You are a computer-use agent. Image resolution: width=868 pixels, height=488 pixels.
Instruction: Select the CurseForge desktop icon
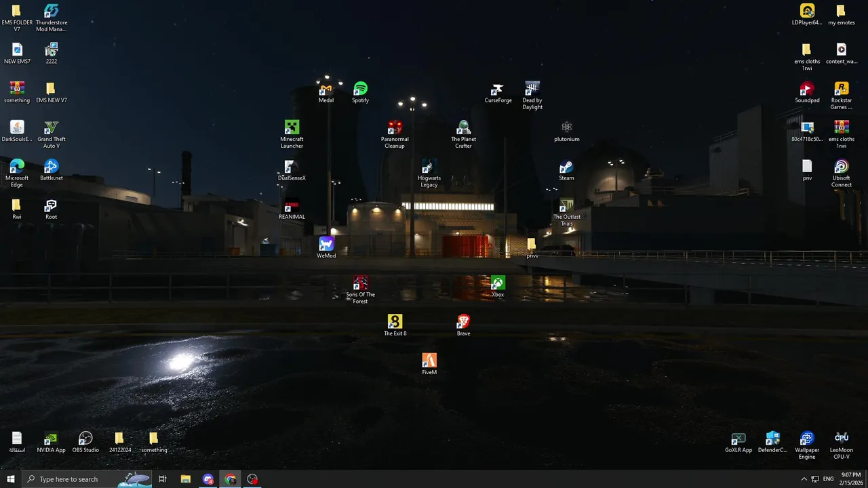(x=498, y=92)
